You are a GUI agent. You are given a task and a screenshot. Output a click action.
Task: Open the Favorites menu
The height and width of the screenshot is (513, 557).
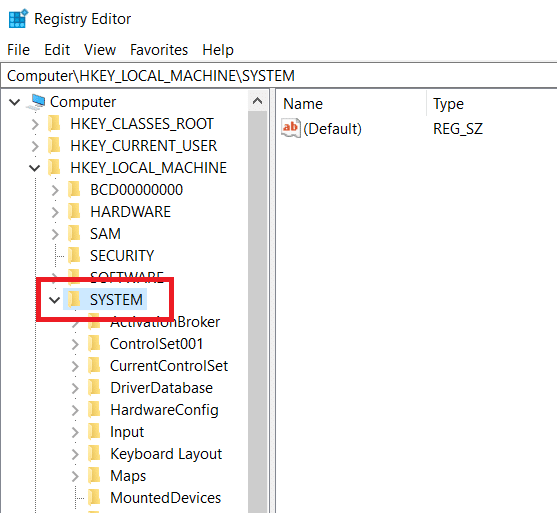click(x=159, y=50)
